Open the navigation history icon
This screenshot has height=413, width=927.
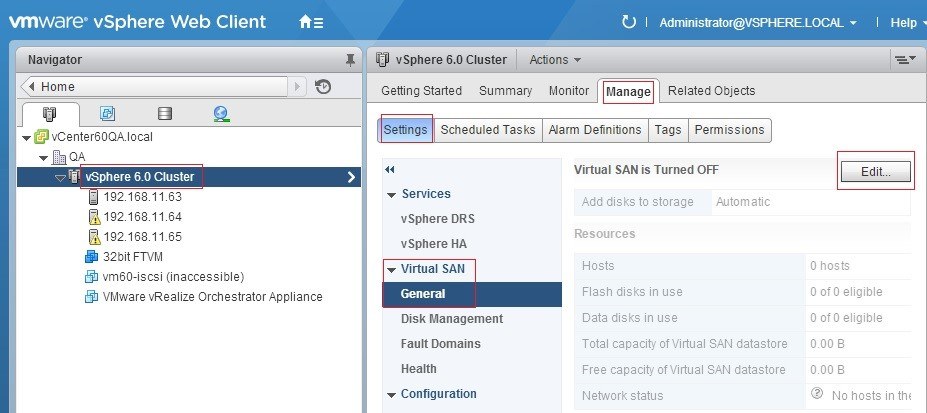(x=323, y=87)
